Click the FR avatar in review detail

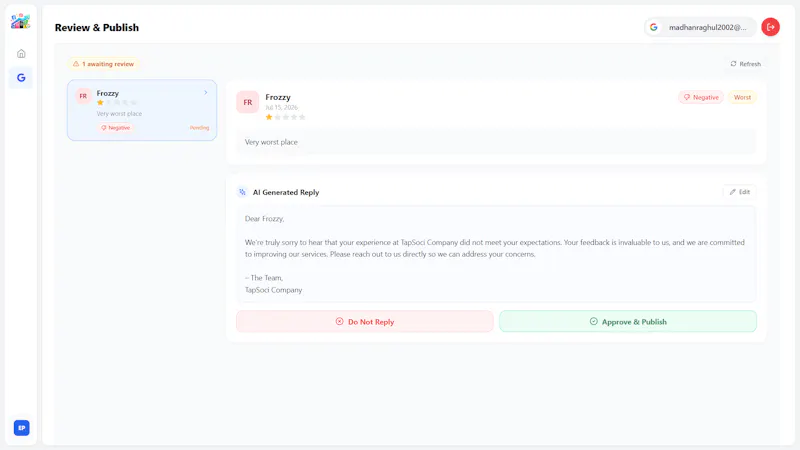coord(247,102)
